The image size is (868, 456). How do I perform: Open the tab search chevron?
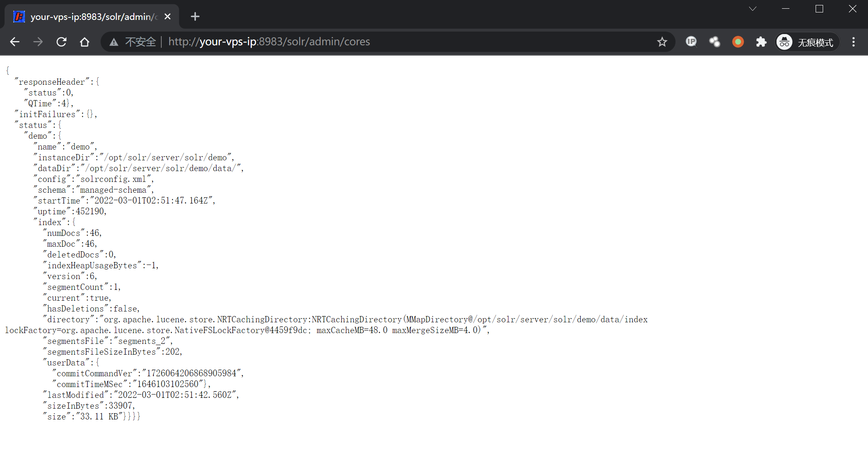752,8
